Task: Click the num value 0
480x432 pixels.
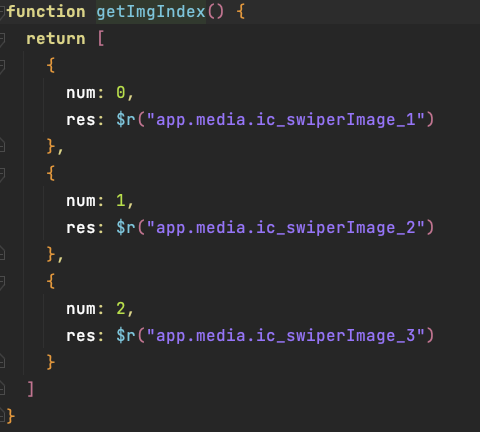Action: coord(121,92)
